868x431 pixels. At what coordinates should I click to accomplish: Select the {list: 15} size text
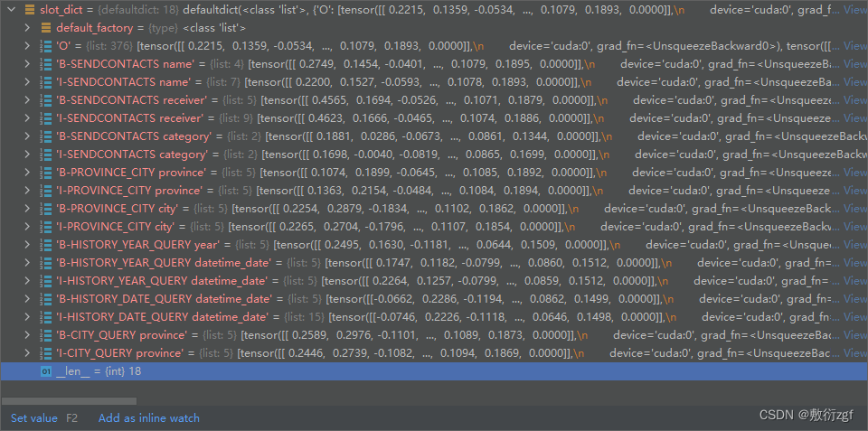[x=305, y=317]
